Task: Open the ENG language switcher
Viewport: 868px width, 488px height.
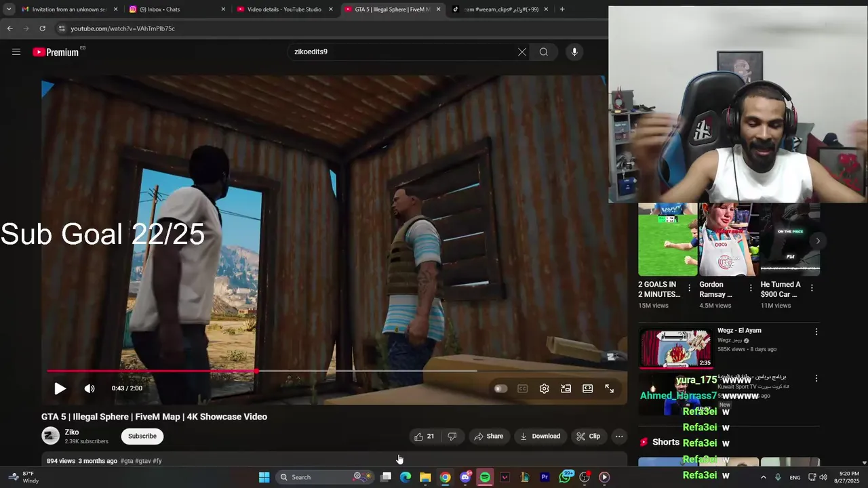Action: (795, 477)
